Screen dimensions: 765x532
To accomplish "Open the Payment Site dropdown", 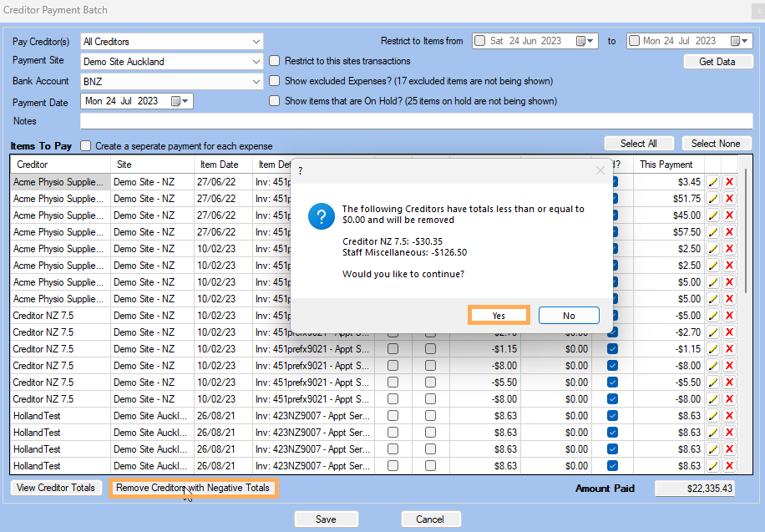I will tap(254, 60).
